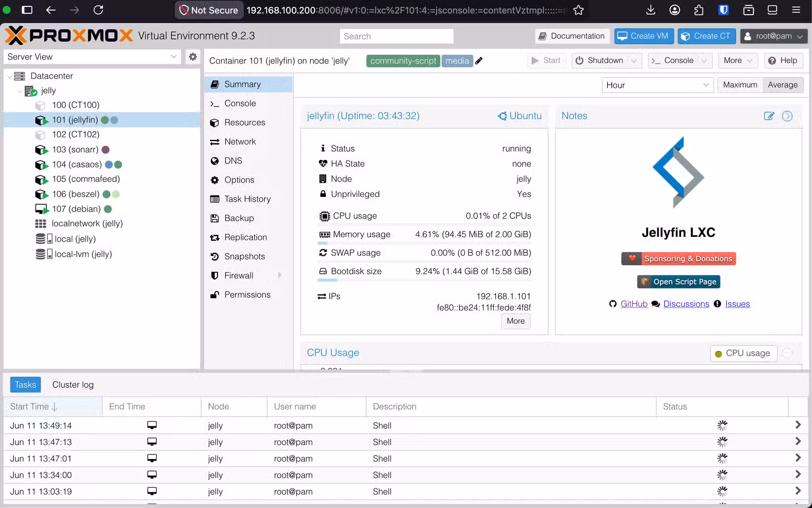The image size is (812, 508).
Task: Open browser downloads icon
Action: [651, 10]
